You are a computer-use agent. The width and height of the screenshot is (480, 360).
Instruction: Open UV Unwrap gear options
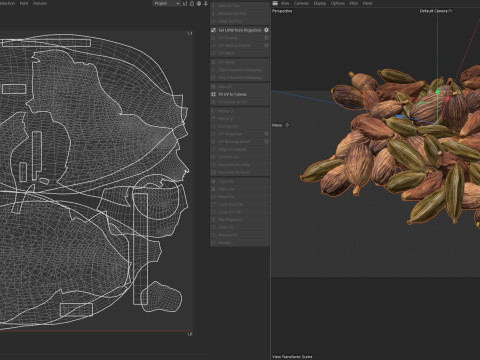coord(266,38)
